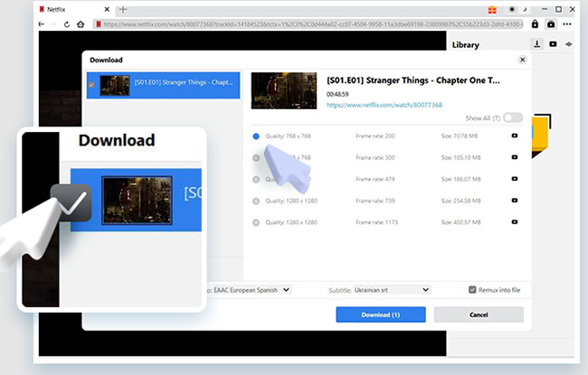Reload the Netflix page
The image size is (588, 375).
click(x=67, y=24)
